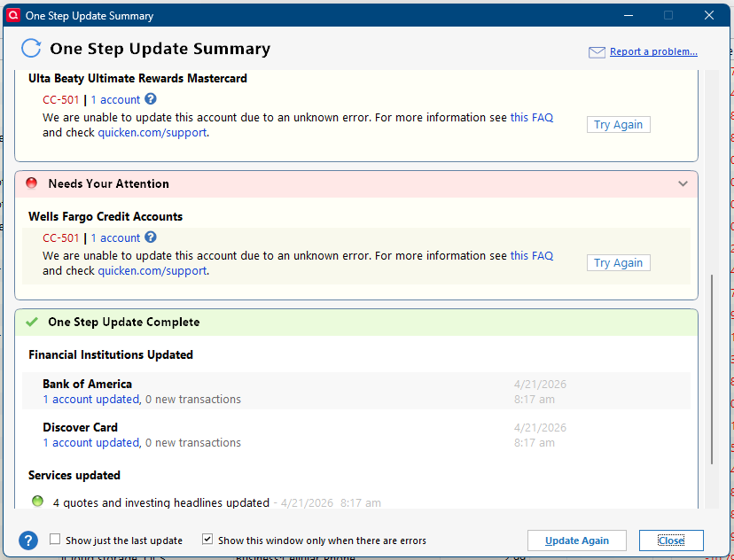Open the help icon beside Wells Fargo's 1 account
Viewport: 734px width, 560px height.
point(151,237)
